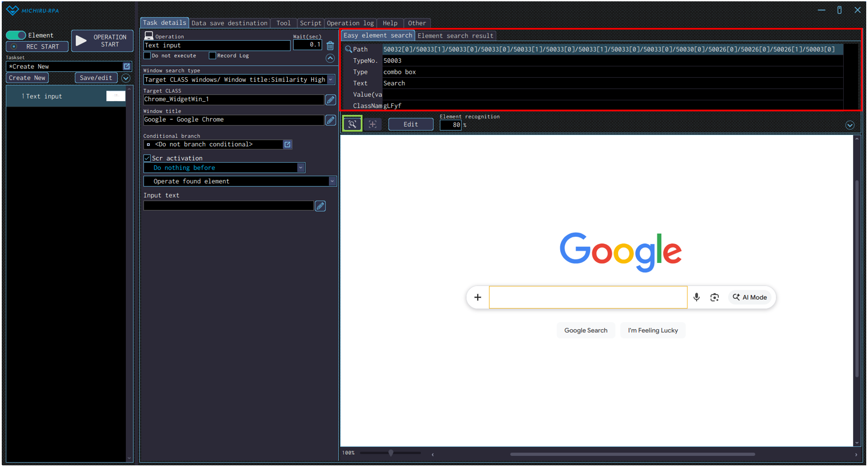Open the Window search type dropdown
The image size is (868, 468).
point(331,80)
